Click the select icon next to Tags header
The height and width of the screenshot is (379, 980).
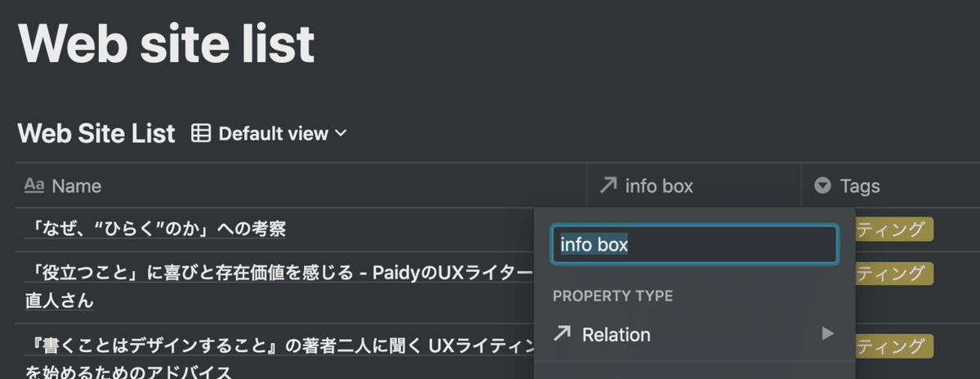click(x=822, y=186)
